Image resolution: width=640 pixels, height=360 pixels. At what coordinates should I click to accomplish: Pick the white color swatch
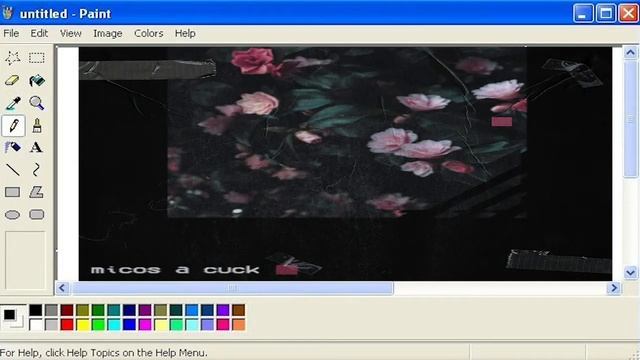click(x=36, y=324)
